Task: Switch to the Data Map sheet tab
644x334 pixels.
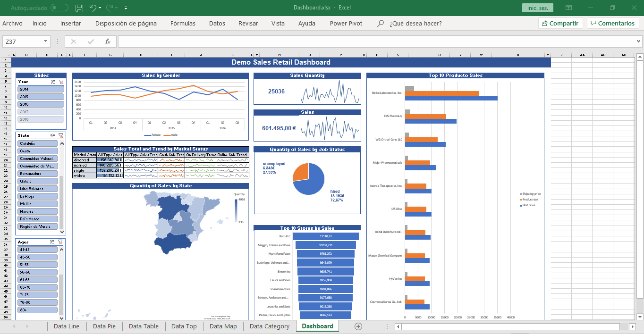Action: click(223, 326)
